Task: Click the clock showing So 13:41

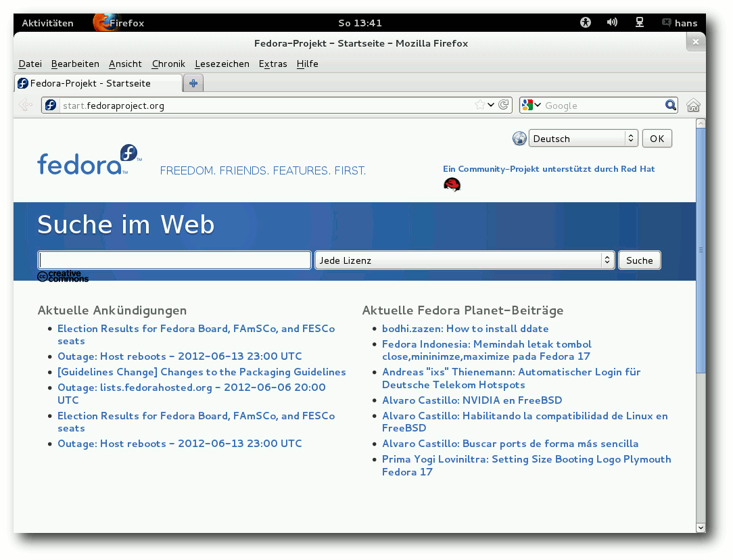Action: (360, 23)
